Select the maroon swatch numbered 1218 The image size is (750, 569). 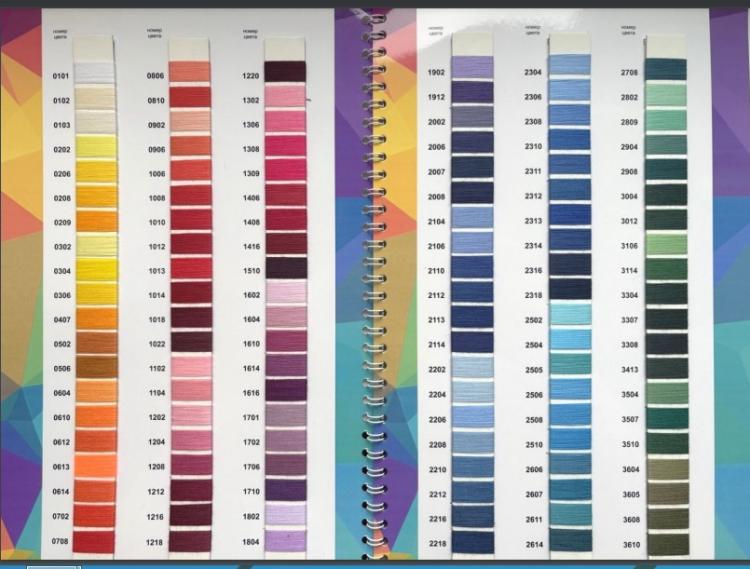pyautogui.click(x=190, y=541)
